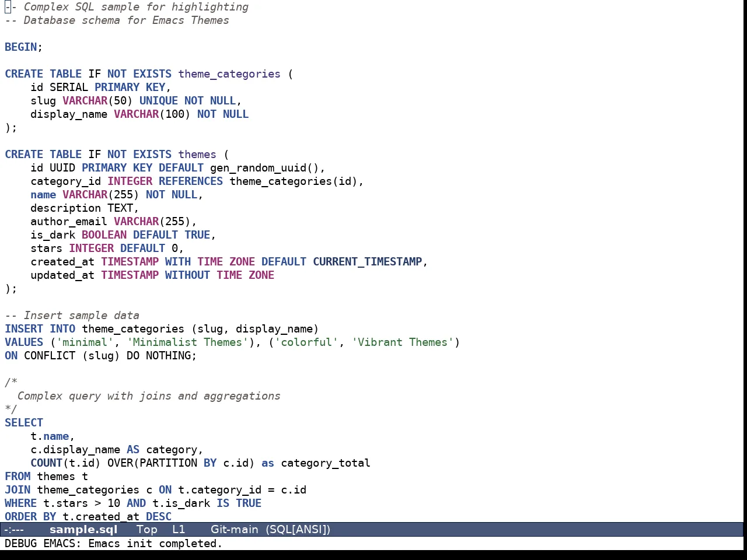Click the 'colorful' string literal
The height and width of the screenshot is (560, 747).
click(306, 342)
